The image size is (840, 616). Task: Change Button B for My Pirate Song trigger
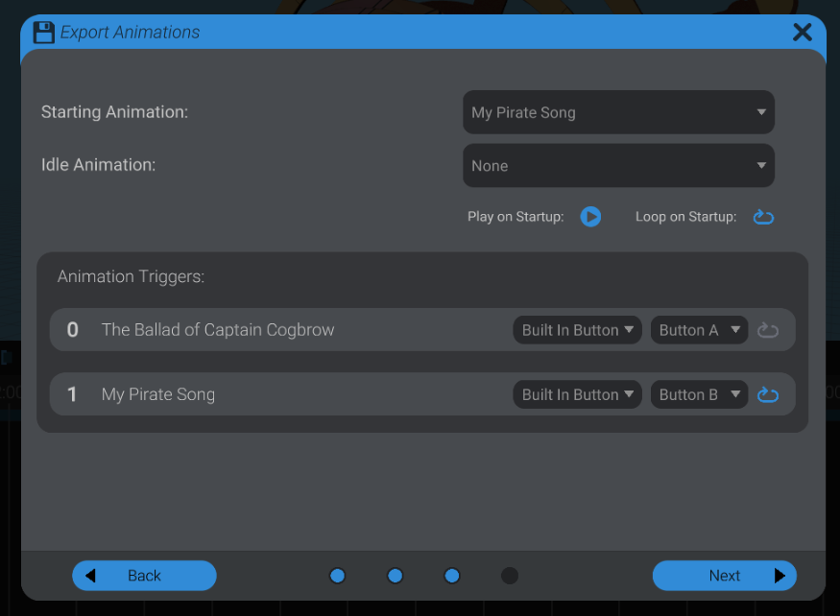coord(699,393)
